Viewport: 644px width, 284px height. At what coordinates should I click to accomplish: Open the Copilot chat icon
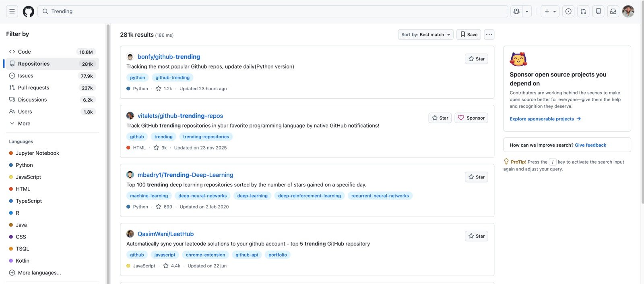tap(516, 11)
